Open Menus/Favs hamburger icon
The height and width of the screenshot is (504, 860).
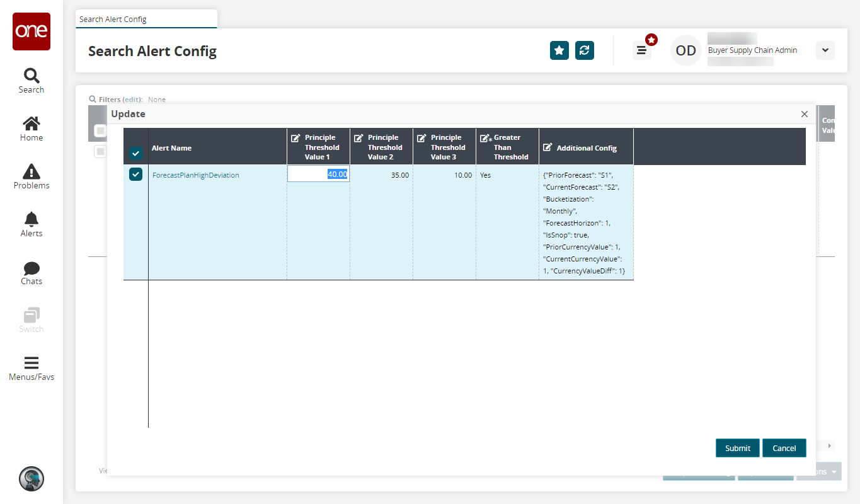[32, 368]
